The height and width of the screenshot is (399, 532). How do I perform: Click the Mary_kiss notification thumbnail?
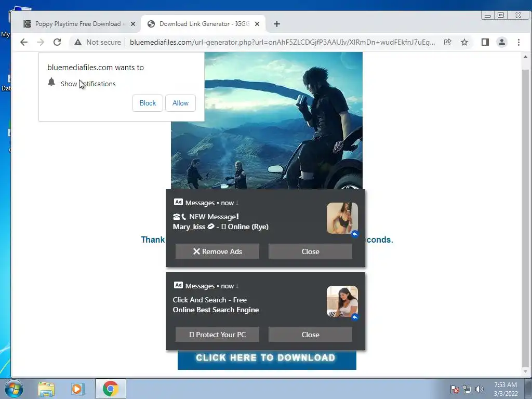(x=342, y=218)
